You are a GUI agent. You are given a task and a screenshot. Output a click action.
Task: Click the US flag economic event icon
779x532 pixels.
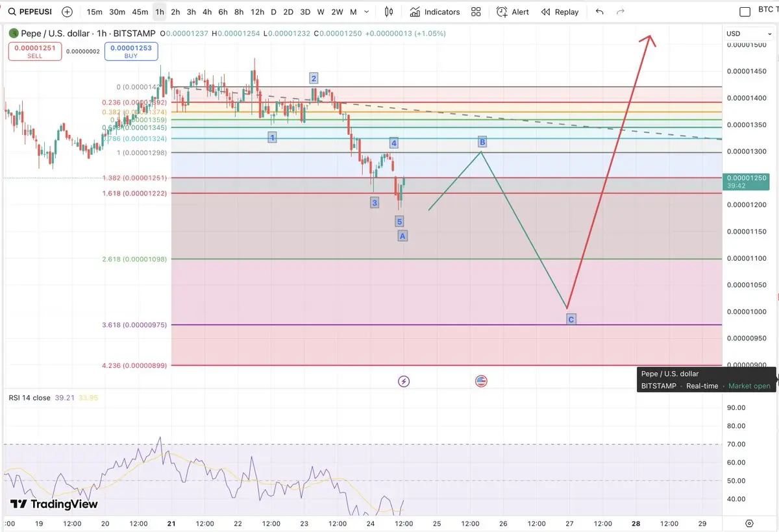point(481,381)
